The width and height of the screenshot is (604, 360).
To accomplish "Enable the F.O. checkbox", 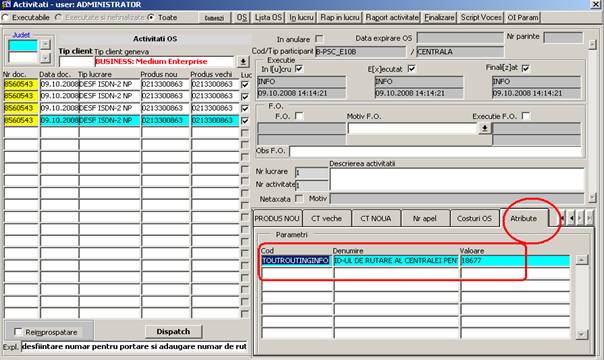I will pyautogui.click(x=299, y=116).
